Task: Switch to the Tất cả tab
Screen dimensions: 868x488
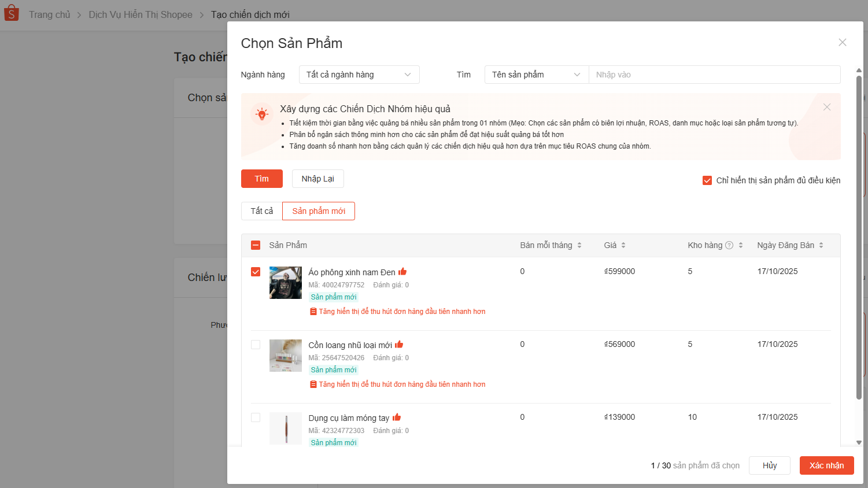Action: [261, 211]
